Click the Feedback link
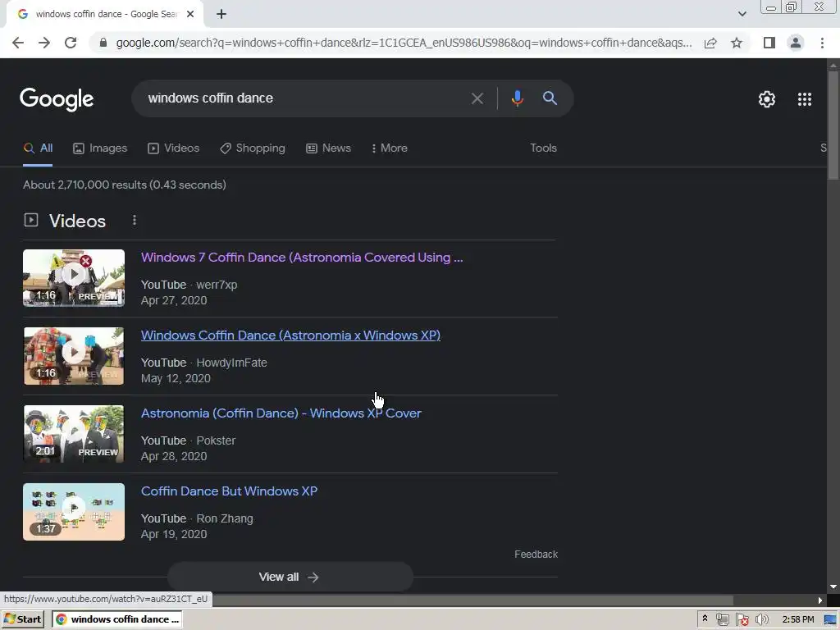840x630 pixels. (536, 555)
